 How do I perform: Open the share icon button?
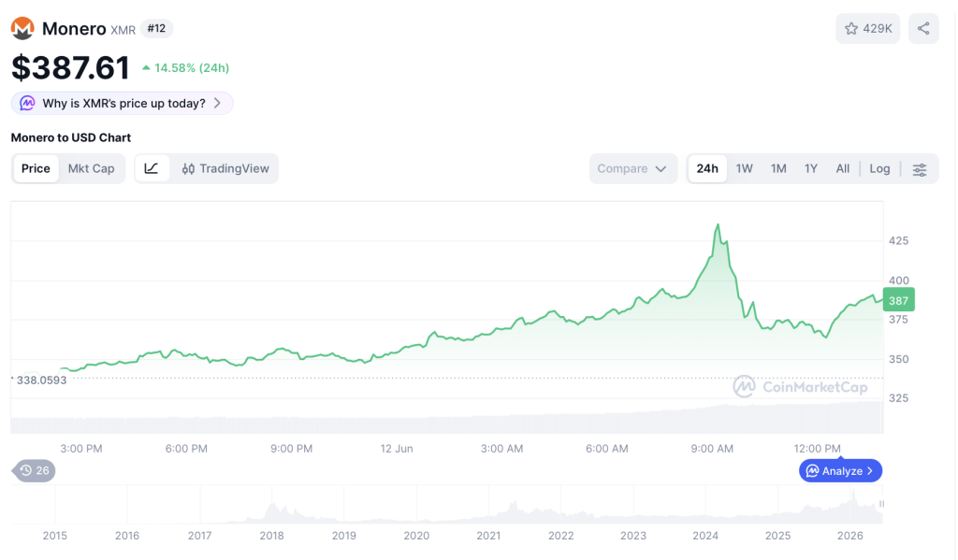click(923, 28)
